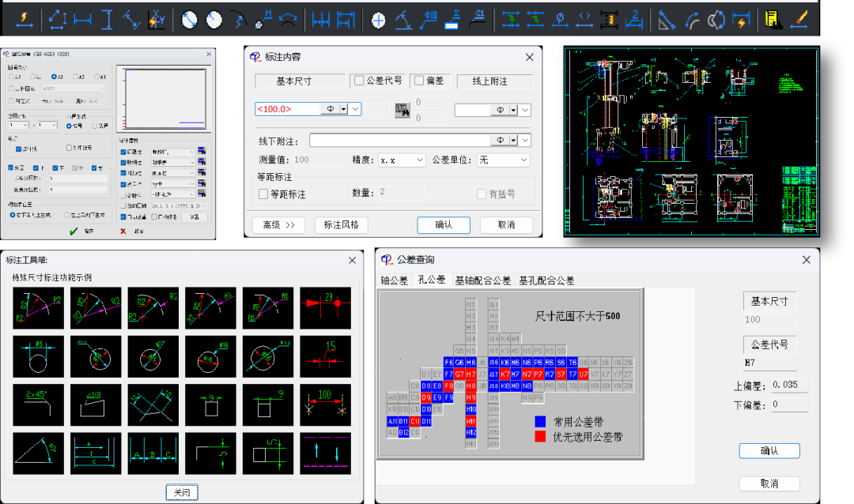
Task: Click 取消 in the 标注内容 dialog
Action: [x=506, y=225]
